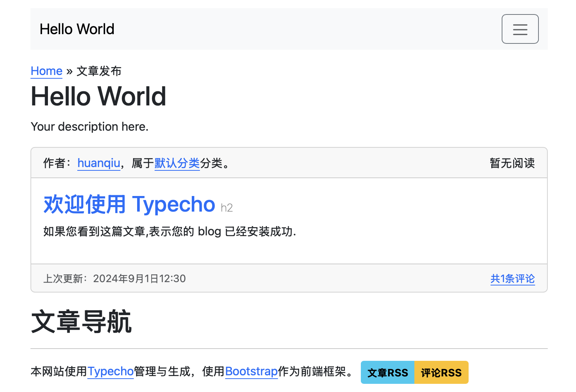Open the 默认分类 category link
Screen dimensions: 576x392
[x=177, y=163]
